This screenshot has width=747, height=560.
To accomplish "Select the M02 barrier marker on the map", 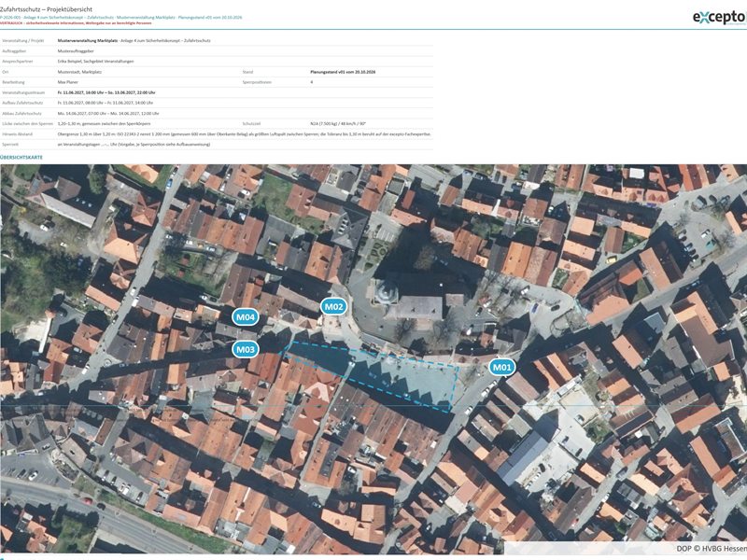I will [333, 307].
